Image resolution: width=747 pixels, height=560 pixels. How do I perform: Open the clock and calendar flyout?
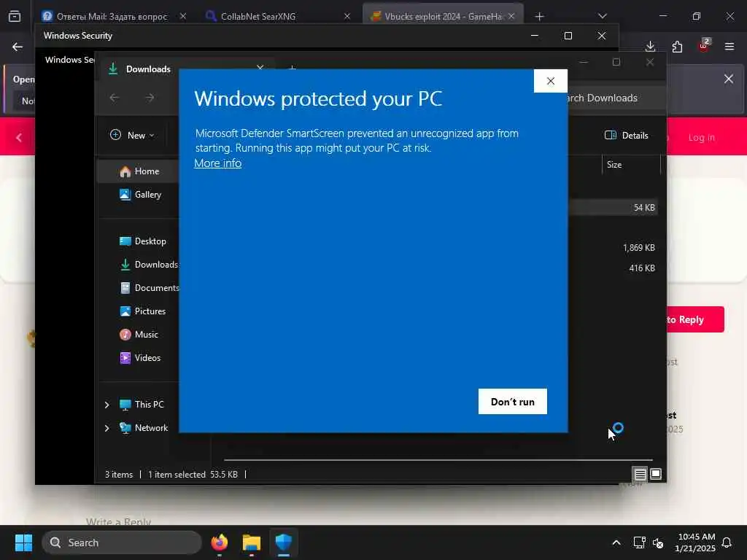tap(695, 542)
